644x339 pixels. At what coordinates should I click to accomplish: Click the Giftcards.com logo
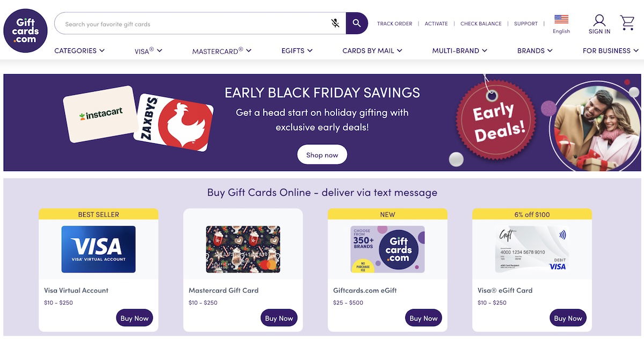(25, 31)
